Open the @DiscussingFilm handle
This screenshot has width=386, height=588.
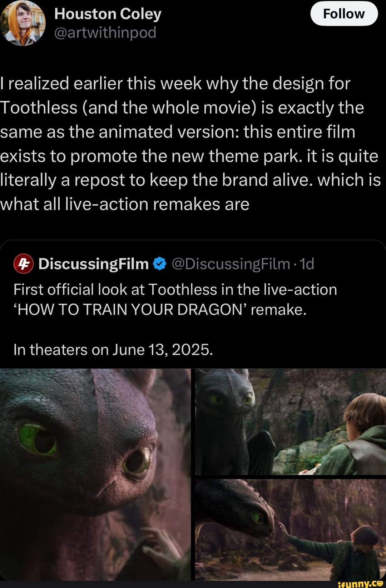point(231,264)
